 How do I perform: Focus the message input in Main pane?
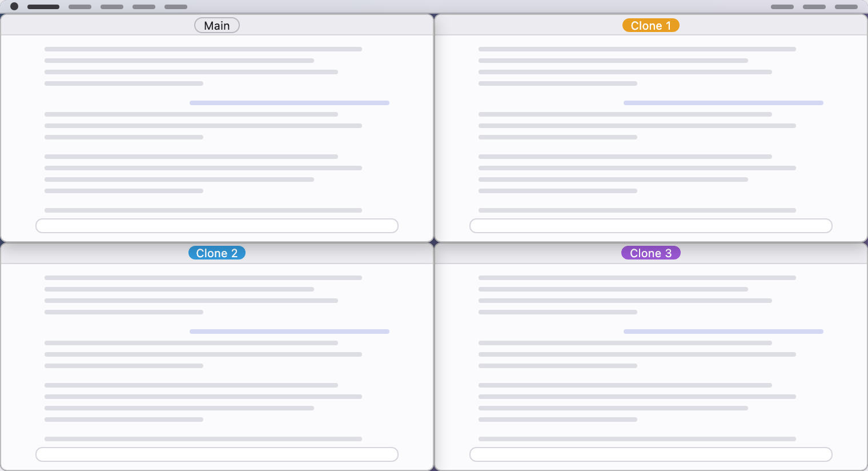coord(217,226)
